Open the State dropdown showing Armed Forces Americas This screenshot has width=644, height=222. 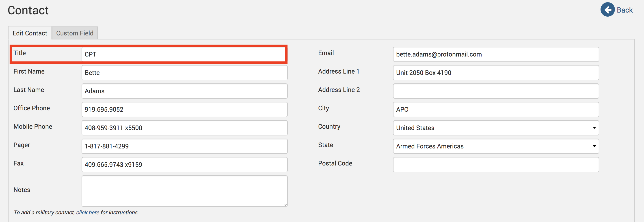(496, 146)
